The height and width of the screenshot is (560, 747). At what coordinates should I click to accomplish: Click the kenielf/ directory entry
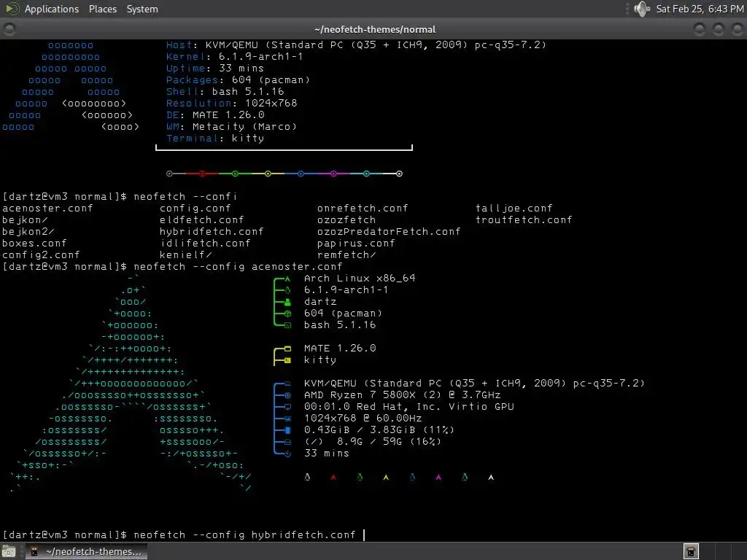point(186,254)
